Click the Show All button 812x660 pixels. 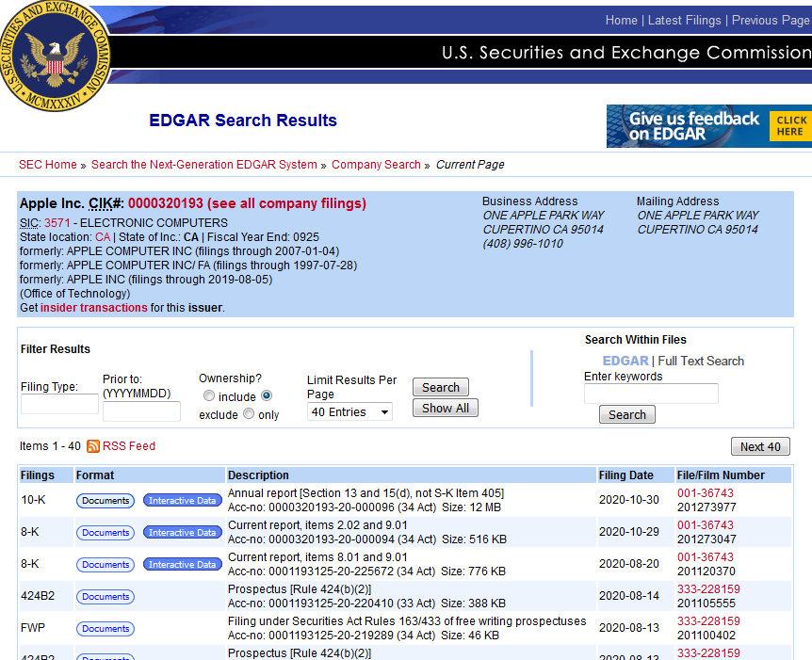click(446, 408)
